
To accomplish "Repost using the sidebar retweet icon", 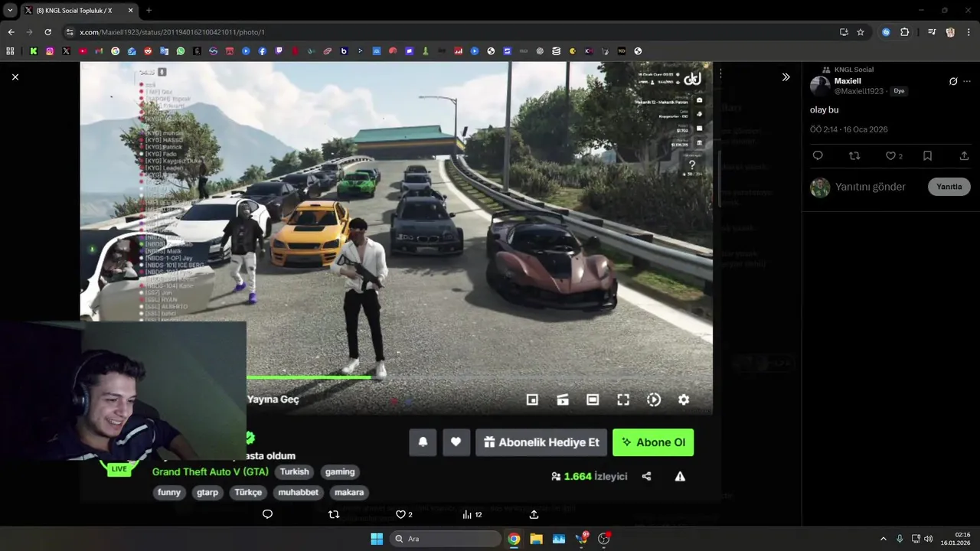I will click(x=854, y=155).
